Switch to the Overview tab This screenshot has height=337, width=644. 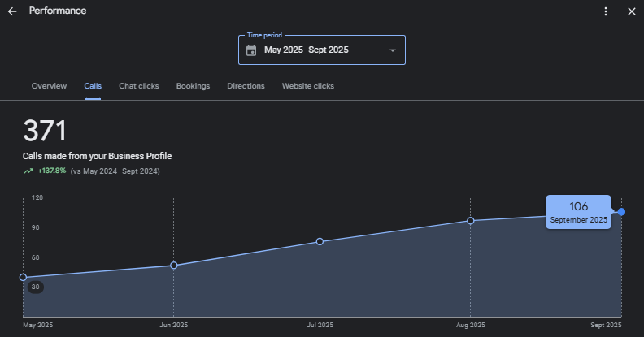[x=49, y=86]
